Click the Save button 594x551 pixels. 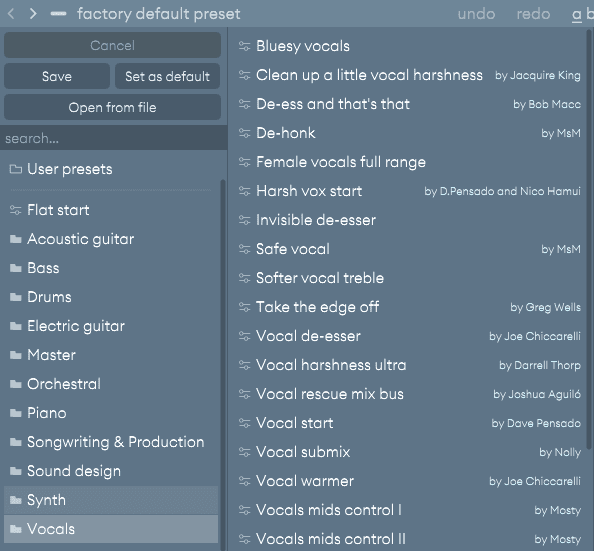click(x=57, y=76)
